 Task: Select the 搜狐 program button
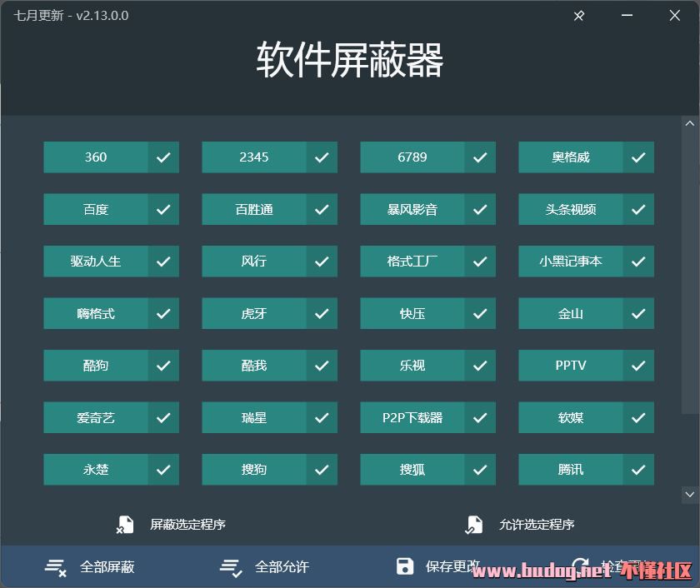(x=412, y=470)
